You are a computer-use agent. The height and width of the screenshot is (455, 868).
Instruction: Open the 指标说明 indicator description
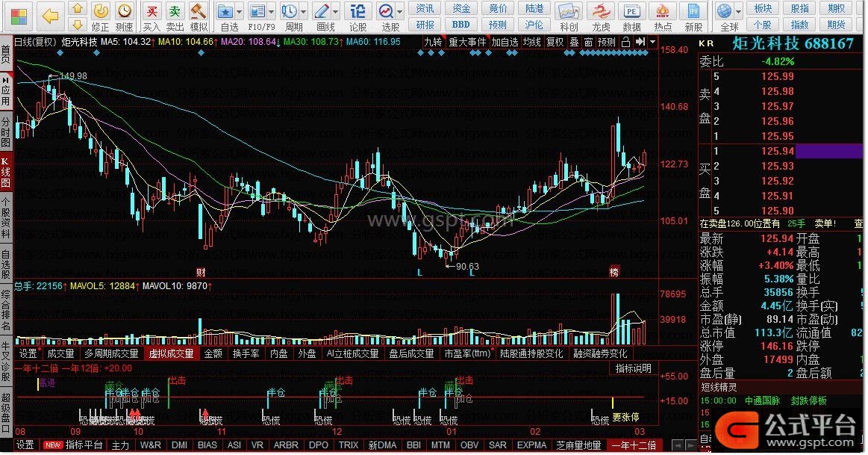[634, 368]
